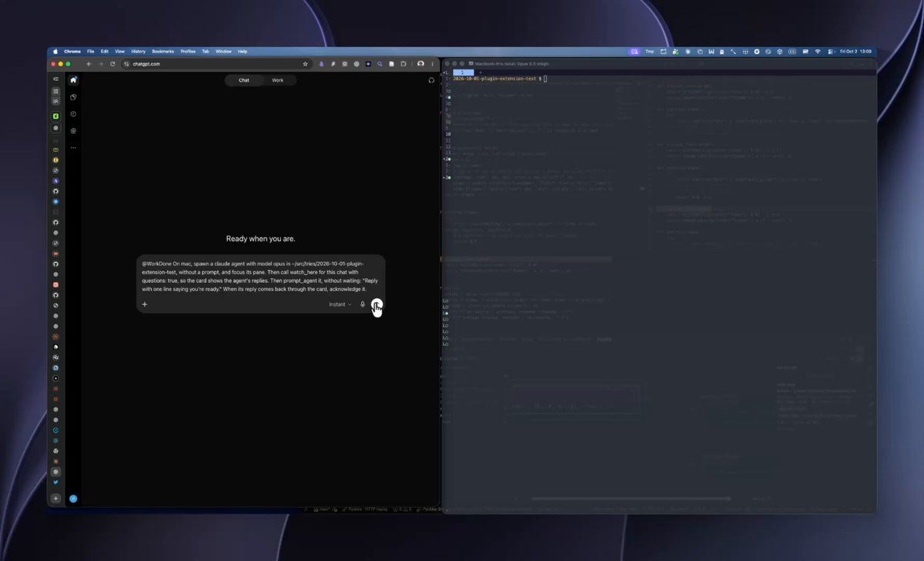Open the Instant model dropdown

[x=340, y=304]
